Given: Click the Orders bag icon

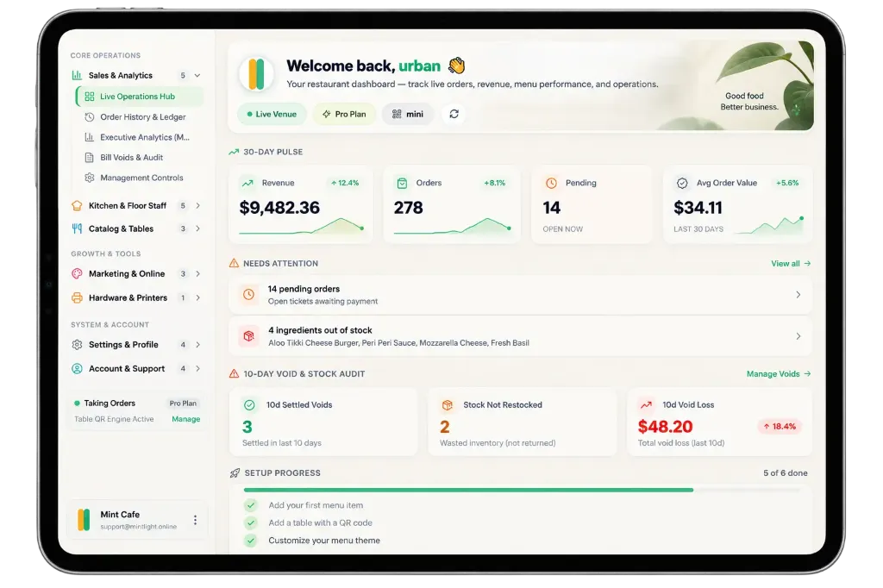Looking at the screenshot, I should tap(402, 183).
